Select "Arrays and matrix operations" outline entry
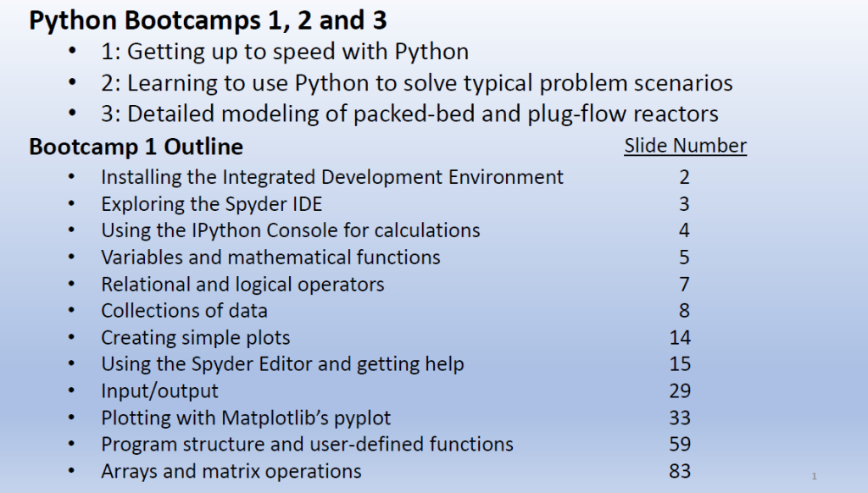Screen dimensions: 868x493 [x=231, y=471]
